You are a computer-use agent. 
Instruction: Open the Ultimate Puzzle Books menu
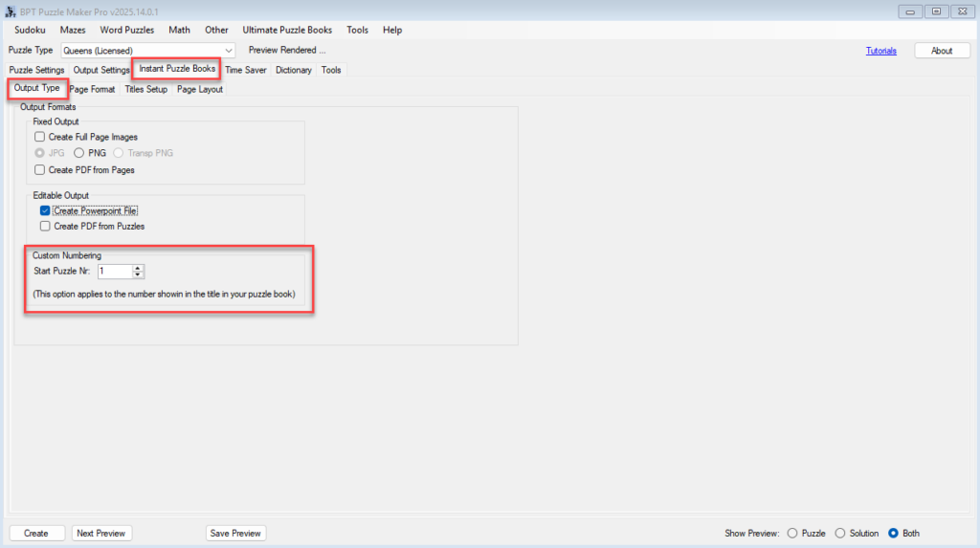pos(287,30)
